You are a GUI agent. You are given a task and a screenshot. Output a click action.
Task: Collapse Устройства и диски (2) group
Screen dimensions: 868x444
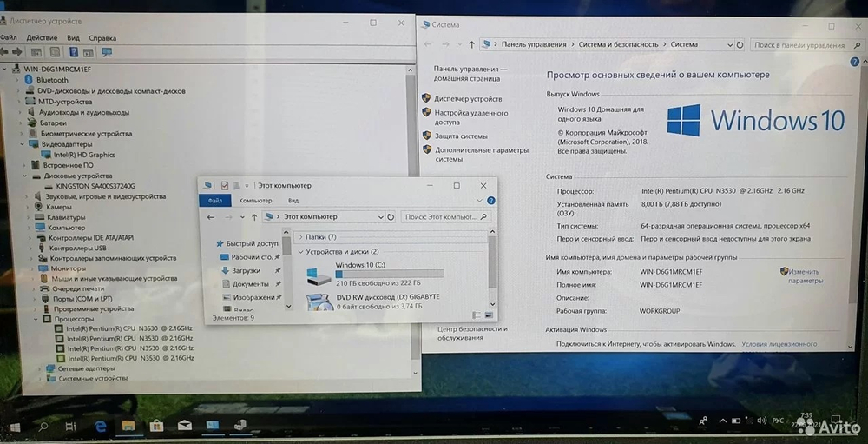point(300,252)
